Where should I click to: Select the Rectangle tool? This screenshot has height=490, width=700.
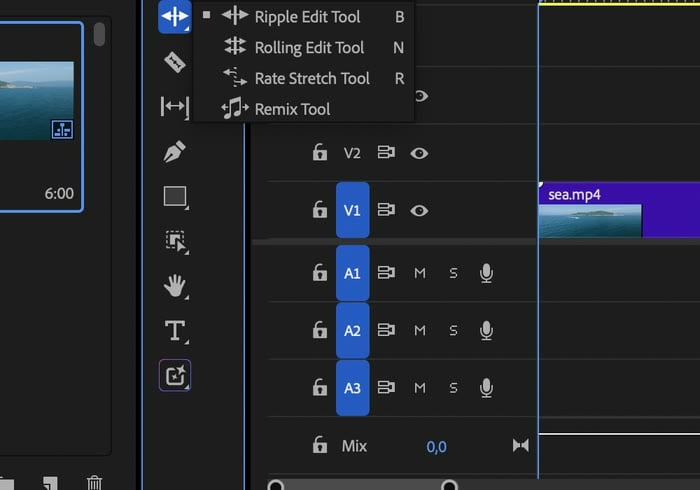[175, 197]
